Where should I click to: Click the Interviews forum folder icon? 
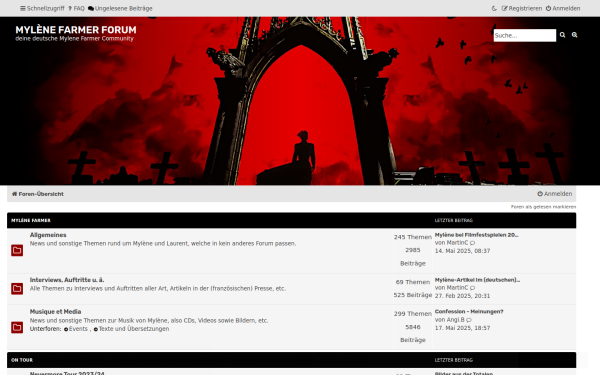pos(17,289)
